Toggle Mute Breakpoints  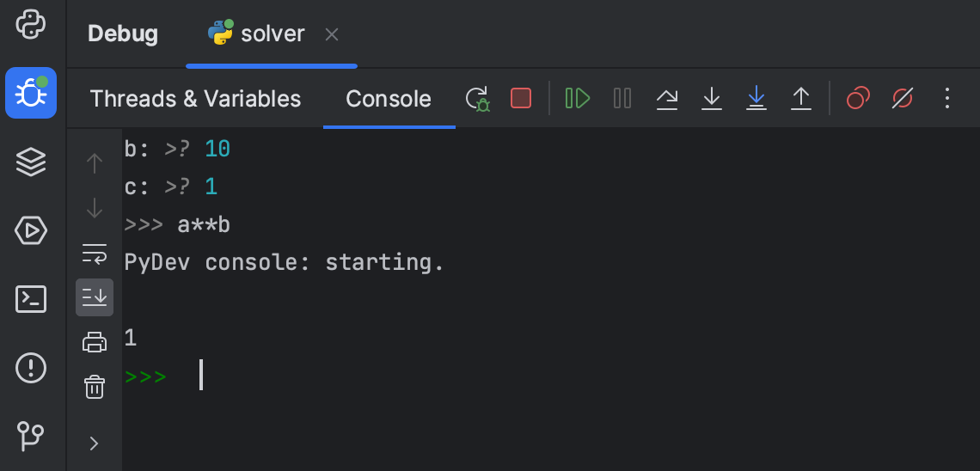(x=903, y=99)
